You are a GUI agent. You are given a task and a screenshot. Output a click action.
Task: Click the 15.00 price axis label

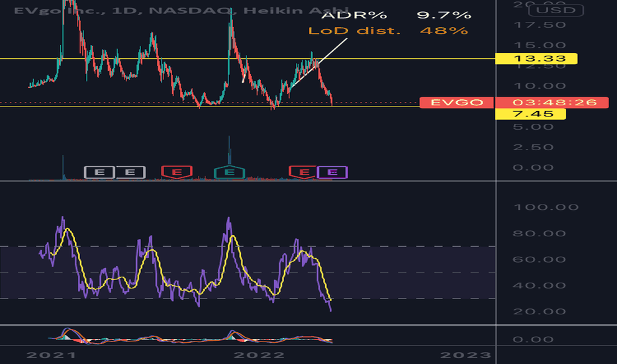[x=540, y=45]
